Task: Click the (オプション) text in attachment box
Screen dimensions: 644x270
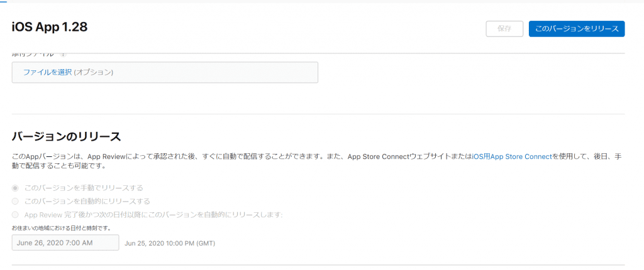Action: click(x=94, y=72)
